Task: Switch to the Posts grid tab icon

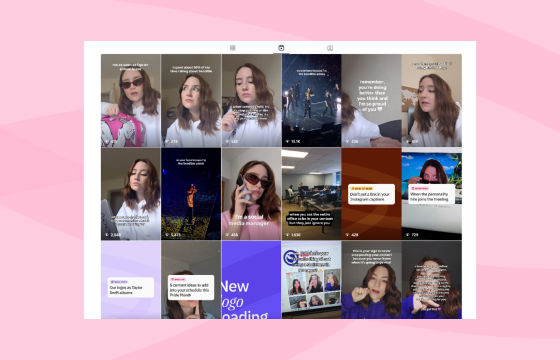Action: [x=232, y=48]
